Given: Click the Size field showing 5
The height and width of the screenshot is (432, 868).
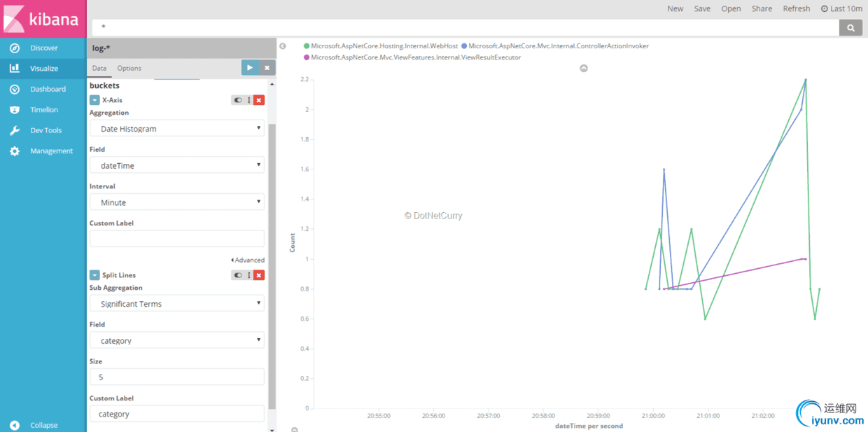Looking at the screenshot, I should pos(177,377).
